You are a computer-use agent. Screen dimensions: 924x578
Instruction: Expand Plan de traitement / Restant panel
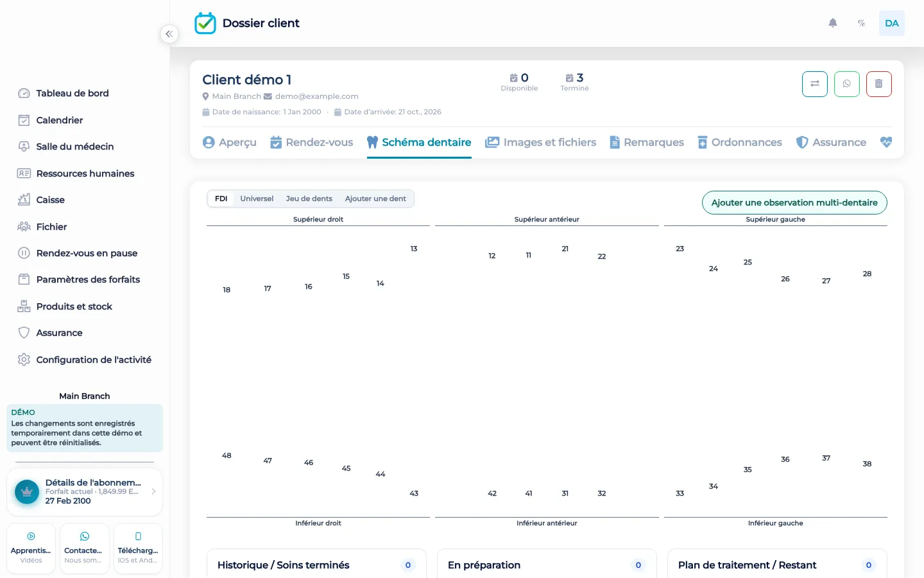(777, 565)
